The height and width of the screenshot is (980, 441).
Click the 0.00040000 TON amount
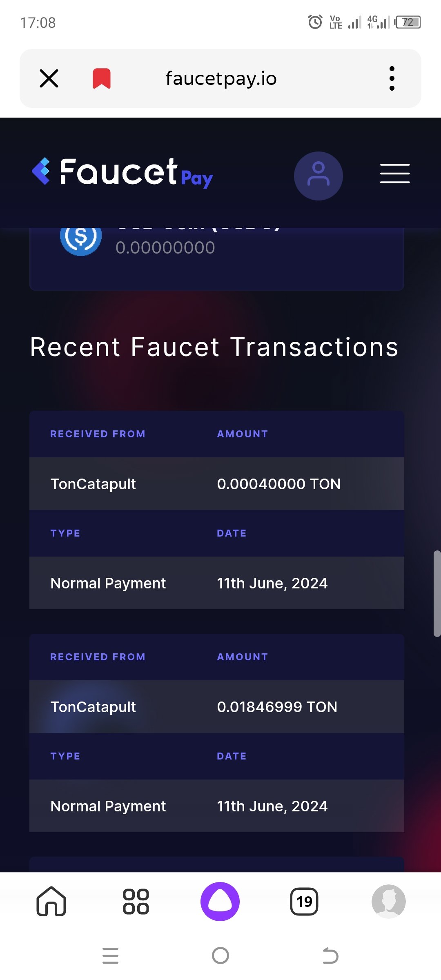(279, 484)
